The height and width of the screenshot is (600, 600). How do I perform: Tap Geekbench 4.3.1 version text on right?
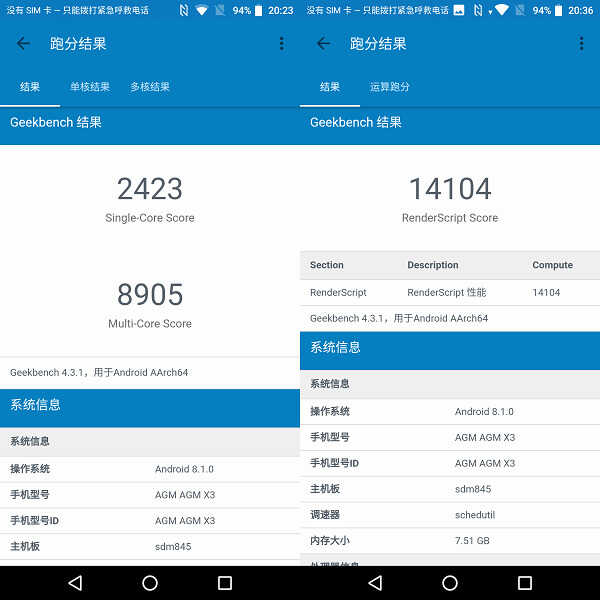coord(399,318)
